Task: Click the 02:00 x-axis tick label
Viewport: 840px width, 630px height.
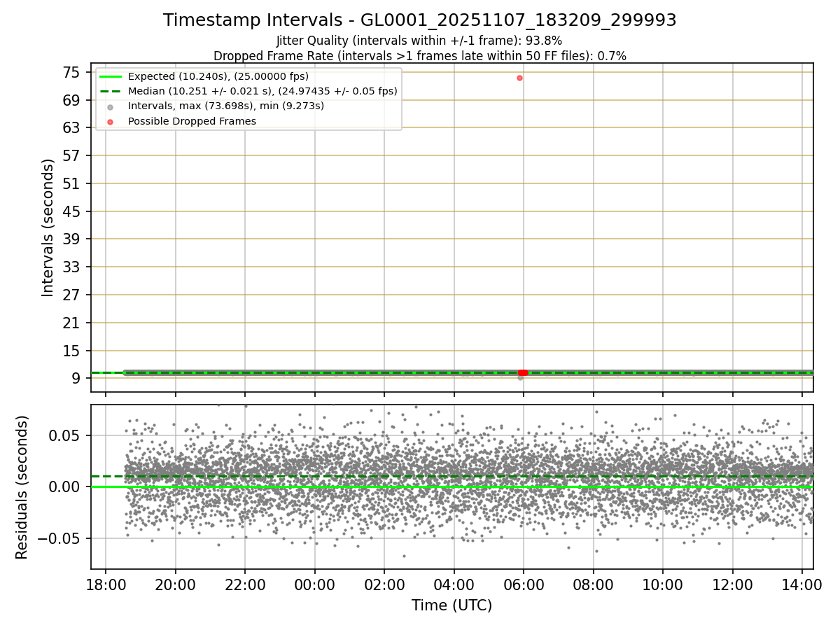Action: tap(384, 584)
